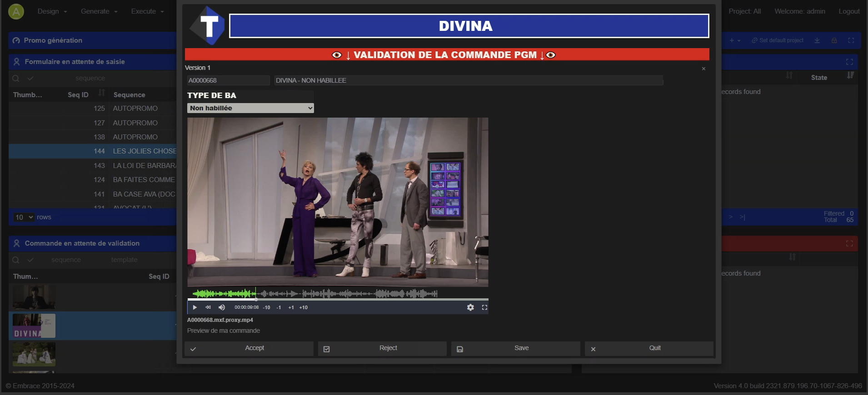Click template filter field in Commande panel
The height and width of the screenshot is (395, 868).
pyautogui.click(x=124, y=260)
